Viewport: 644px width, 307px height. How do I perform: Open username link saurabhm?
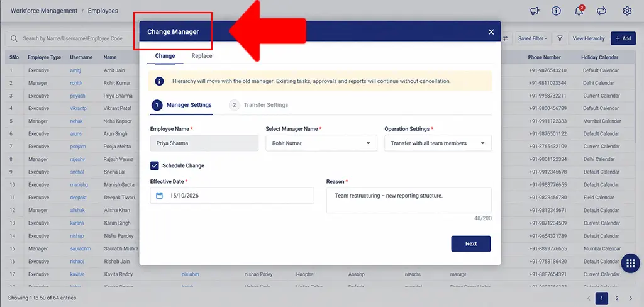pos(80,248)
